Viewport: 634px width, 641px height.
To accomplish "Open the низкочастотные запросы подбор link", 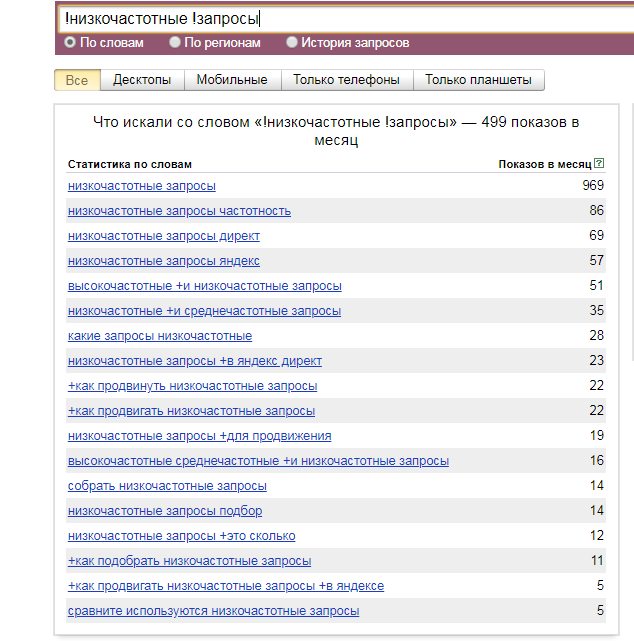I will [165, 511].
